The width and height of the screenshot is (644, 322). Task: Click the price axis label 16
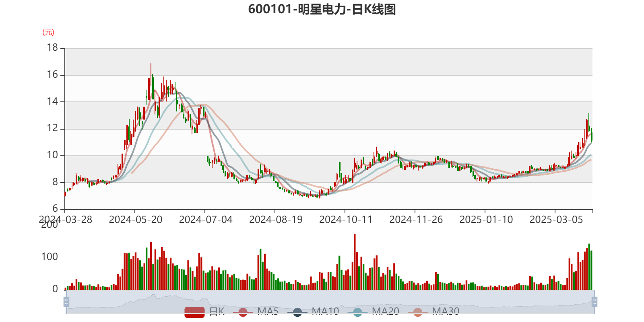click(53, 74)
